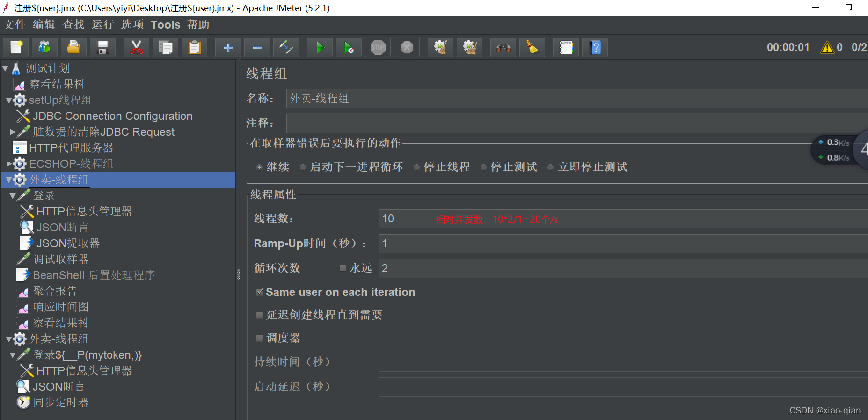Select the 聚合报告 tree item

pos(55,291)
